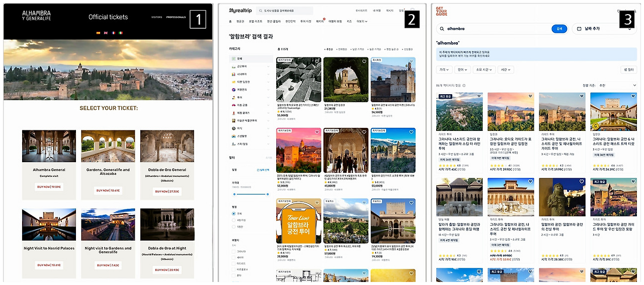Click the magnifier icon in the alhambra search box
The height and width of the screenshot is (285, 644).
click(x=442, y=29)
